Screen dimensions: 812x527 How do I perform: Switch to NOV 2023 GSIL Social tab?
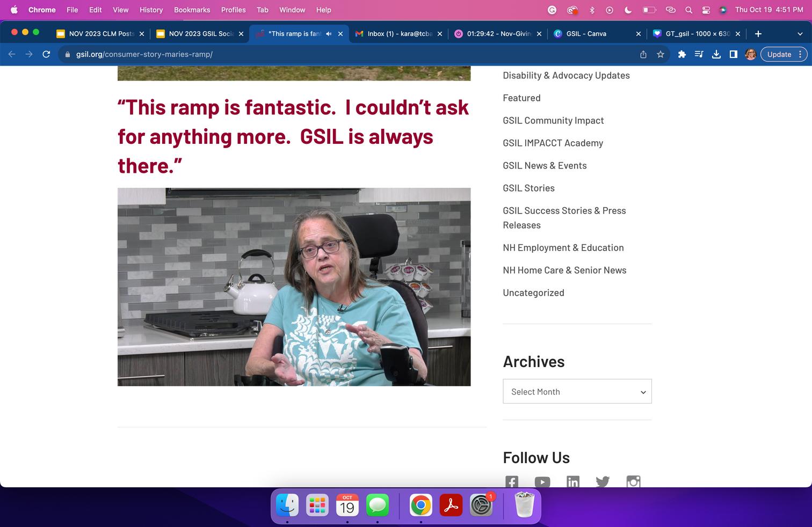[x=200, y=34]
